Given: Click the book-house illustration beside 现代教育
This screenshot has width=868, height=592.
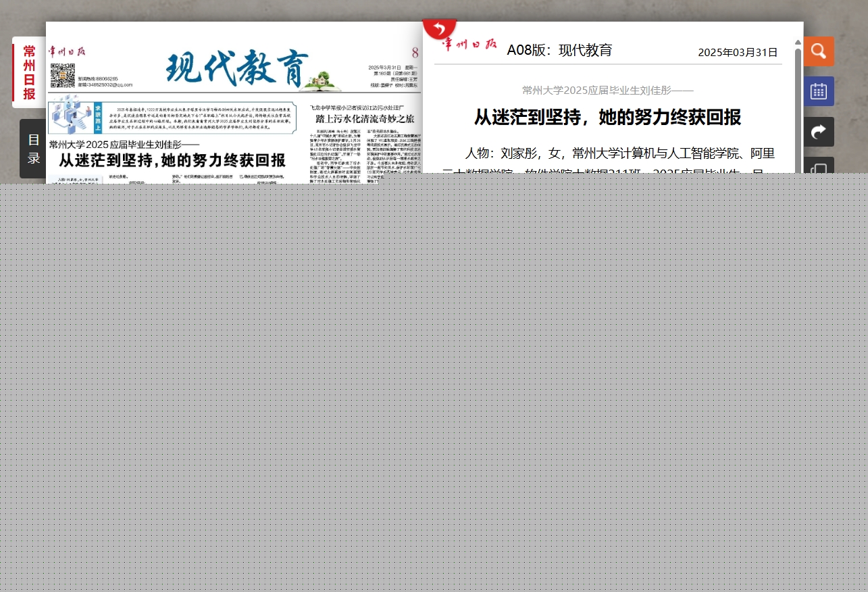Looking at the screenshot, I should (320, 80).
